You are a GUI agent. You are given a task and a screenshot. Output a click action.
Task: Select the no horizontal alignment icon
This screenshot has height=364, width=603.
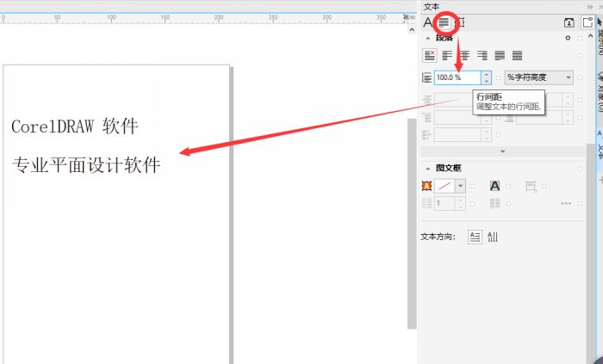(x=429, y=55)
